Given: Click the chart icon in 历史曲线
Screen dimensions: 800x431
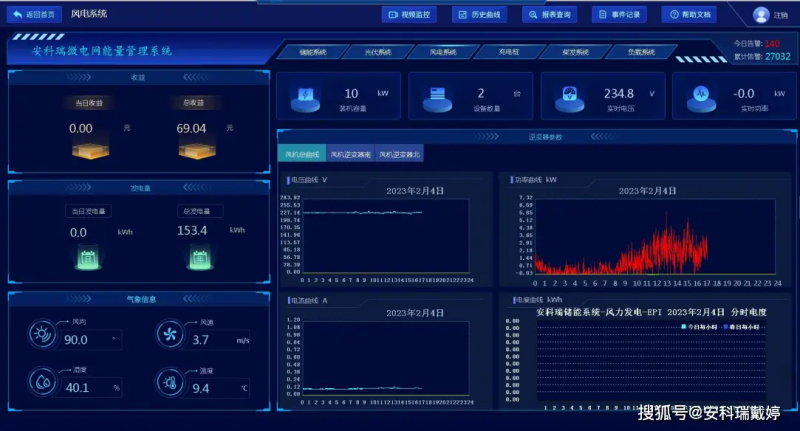Looking at the screenshot, I should coord(463,15).
